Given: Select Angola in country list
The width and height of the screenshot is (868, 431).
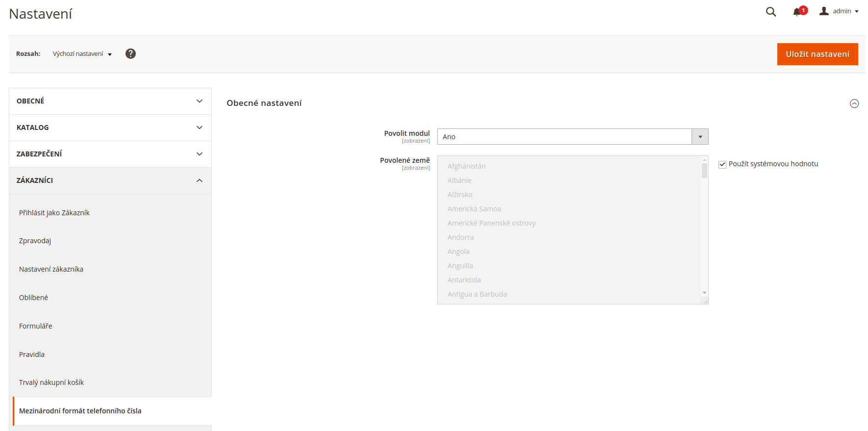Looking at the screenshot, I should (x=569, y=252).
